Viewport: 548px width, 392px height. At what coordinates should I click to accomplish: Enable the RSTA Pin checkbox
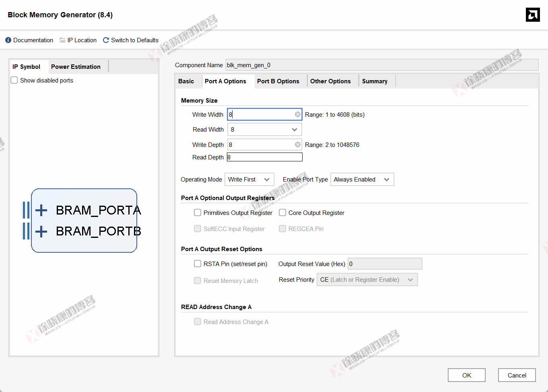pyautogui.click(x=198, y=263)
